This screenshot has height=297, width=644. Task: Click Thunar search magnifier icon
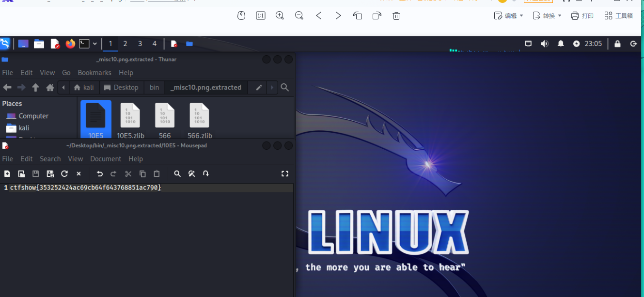[x=285, y=88]
